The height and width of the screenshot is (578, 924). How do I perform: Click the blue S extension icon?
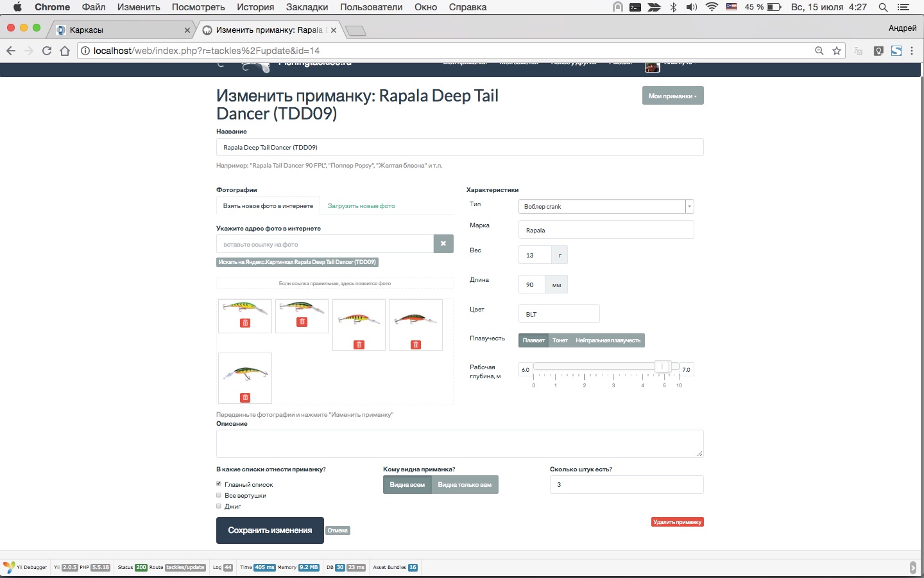coord(896,51)
